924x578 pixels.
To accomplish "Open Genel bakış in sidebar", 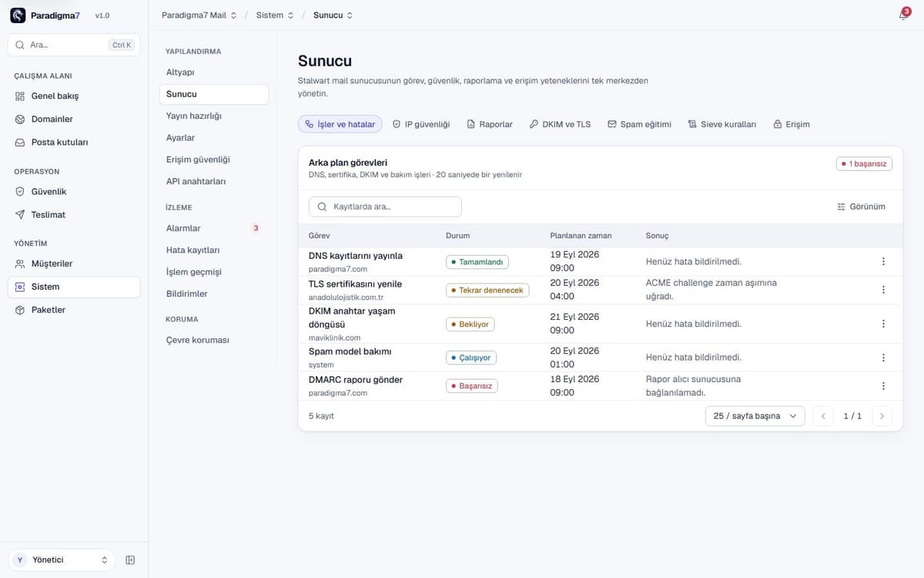I will coord(74,96).
